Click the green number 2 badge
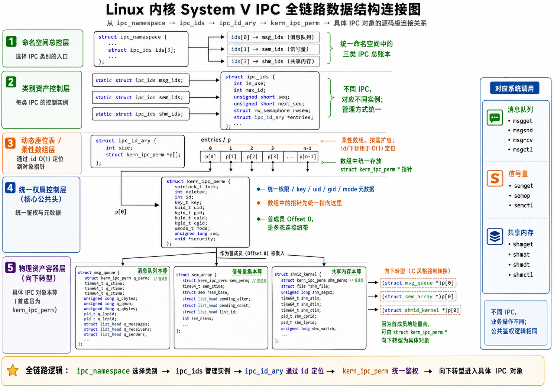The height and width of the screenshot is (392, 554). 11,82
